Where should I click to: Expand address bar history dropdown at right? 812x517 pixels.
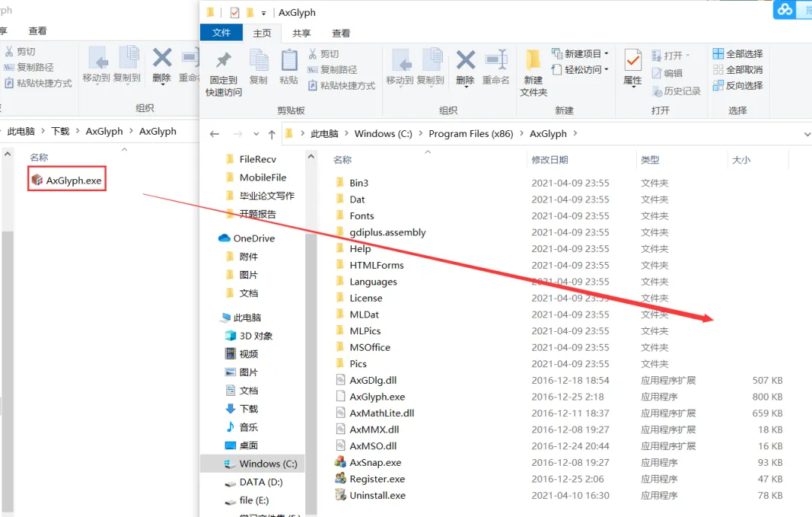click(807, 134)
